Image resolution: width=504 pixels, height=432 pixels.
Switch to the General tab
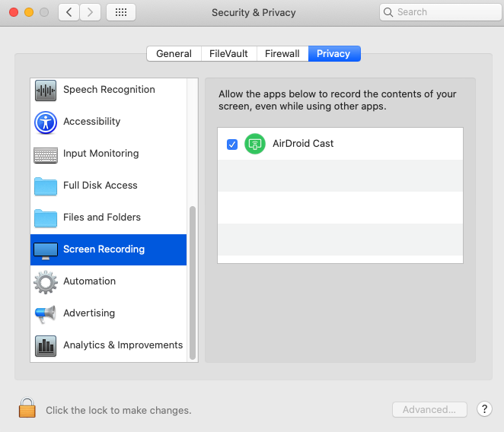coord(174,54)
